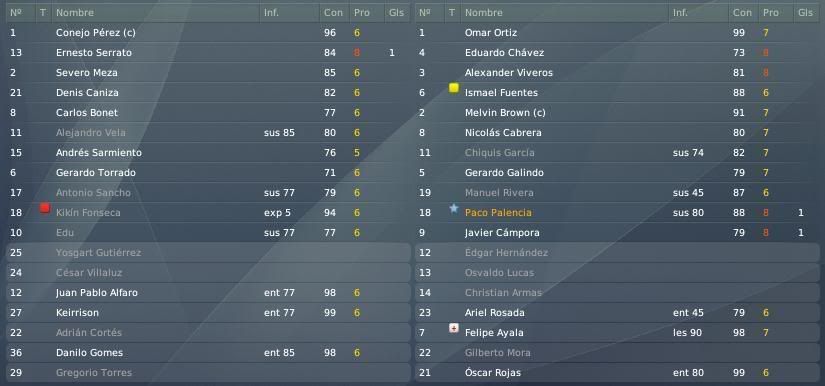Sort right table by Pro column header
The width and height of the screenshot is (825, 386).
[771, 13]
